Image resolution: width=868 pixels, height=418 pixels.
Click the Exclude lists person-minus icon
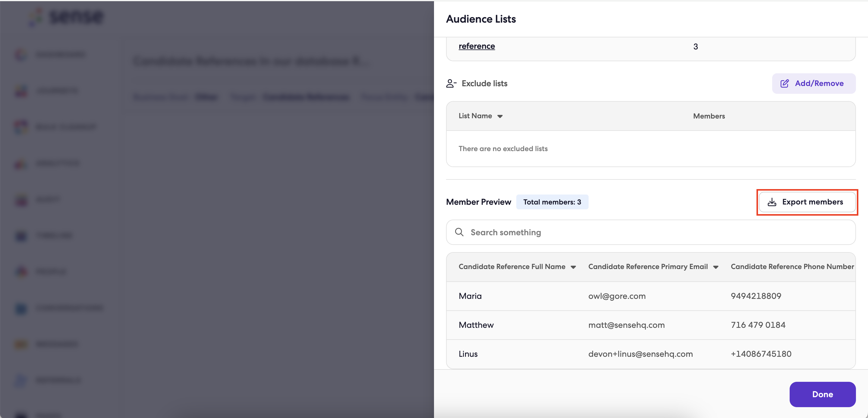pos(451,84)
